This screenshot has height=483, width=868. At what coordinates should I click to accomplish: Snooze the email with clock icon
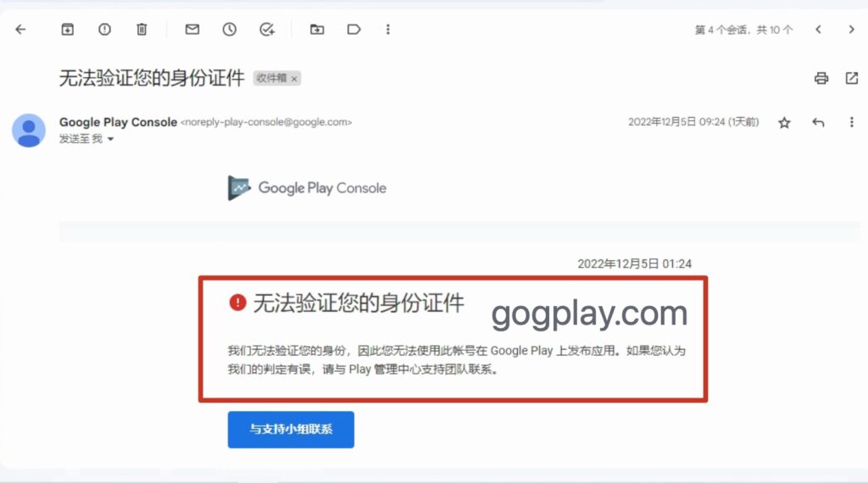pos(230,30)
